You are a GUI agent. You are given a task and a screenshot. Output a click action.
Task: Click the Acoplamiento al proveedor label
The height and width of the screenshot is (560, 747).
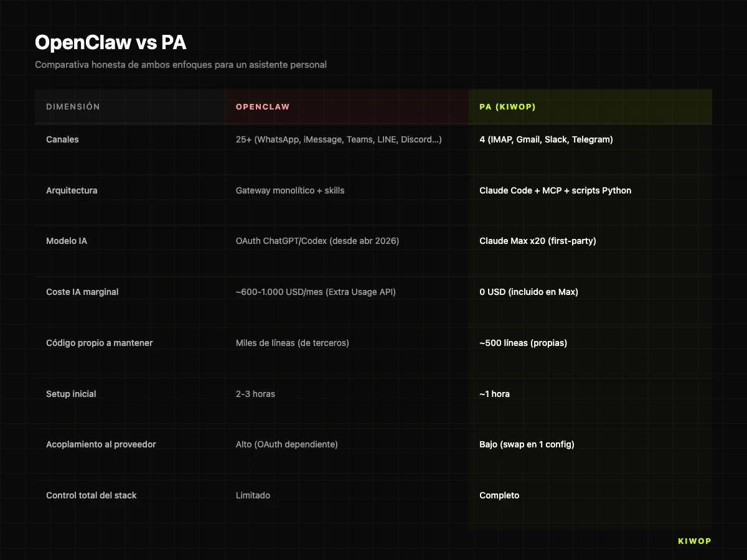pos(101,444)
